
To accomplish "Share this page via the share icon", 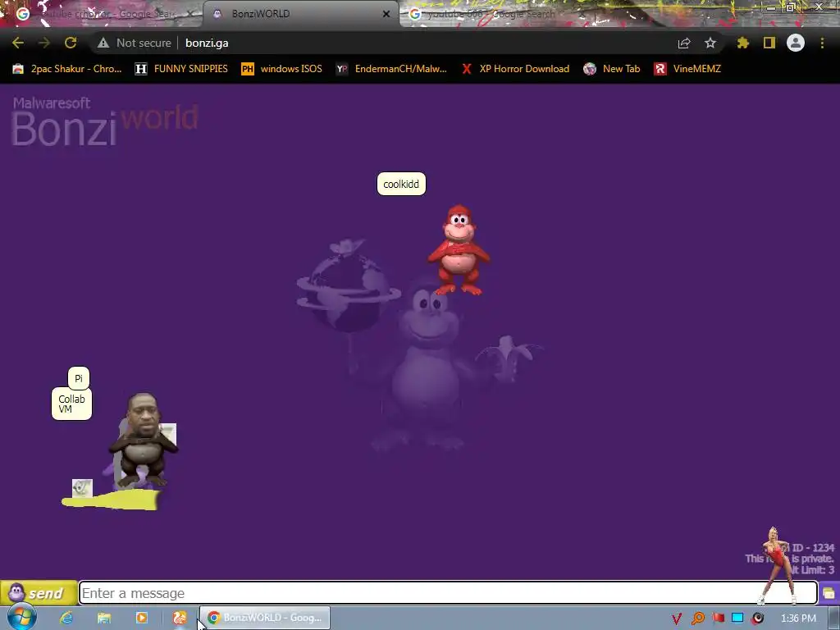I will (x=683, y=43).
